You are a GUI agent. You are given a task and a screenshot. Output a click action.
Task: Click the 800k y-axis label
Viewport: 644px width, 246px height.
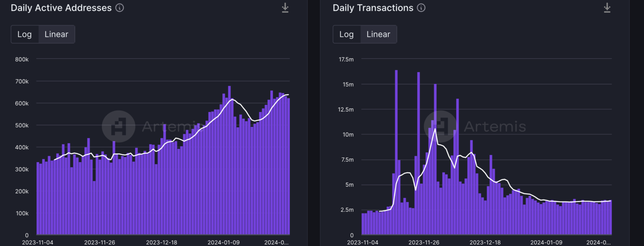[x=21, y=59]
